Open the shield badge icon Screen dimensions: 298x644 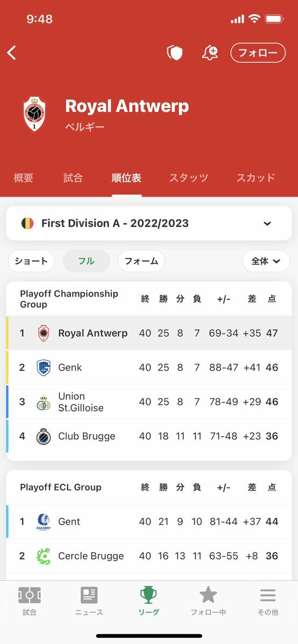pos(174,53)
